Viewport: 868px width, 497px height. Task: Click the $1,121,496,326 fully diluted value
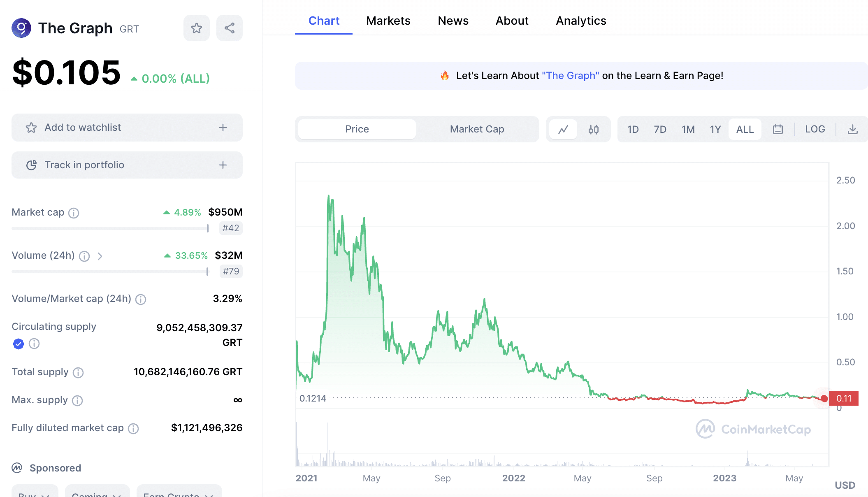pos(207,428)
